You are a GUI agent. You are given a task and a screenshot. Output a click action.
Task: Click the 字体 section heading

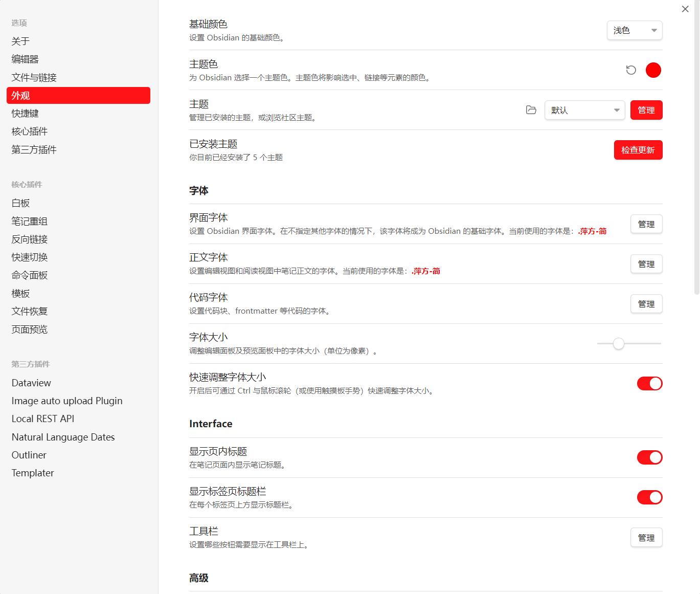click(x=199, y=190)
